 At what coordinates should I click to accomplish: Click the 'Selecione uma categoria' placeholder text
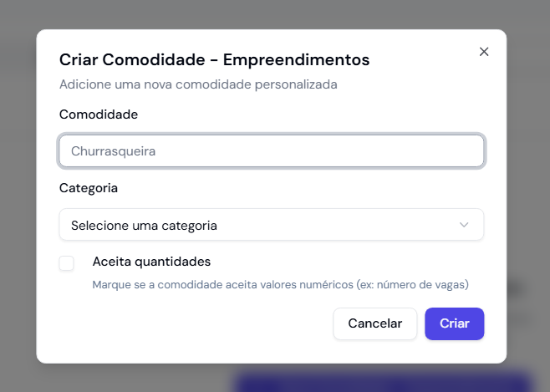144,225
